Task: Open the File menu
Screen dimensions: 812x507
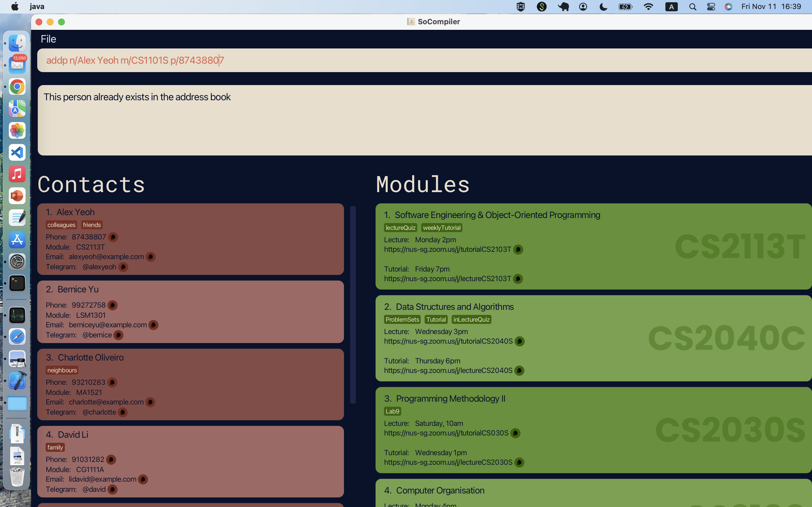Action: pyautogui.click(x=48, y=39)
